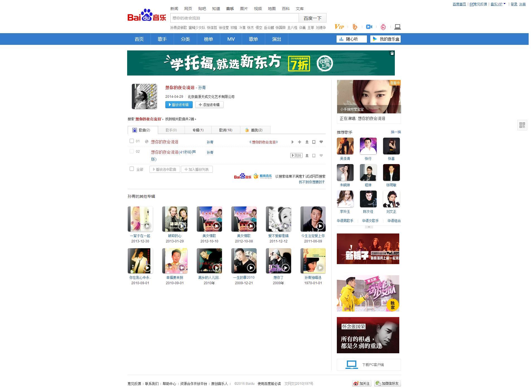
Task: Open MV in the blue nav bar
Action: point(231,39)
